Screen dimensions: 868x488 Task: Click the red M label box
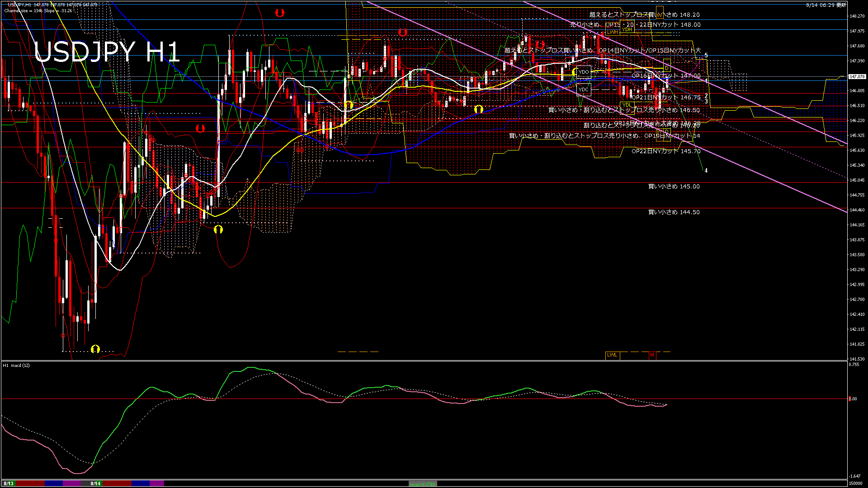652,355
